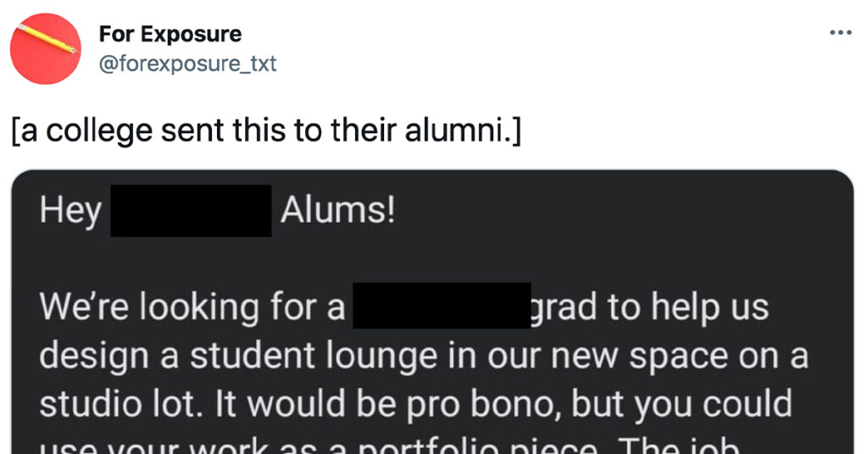The width and height of the screenshot is (868, 454).
Task: Click the phrase grad to help us
Action: click(x=650, y=307)
